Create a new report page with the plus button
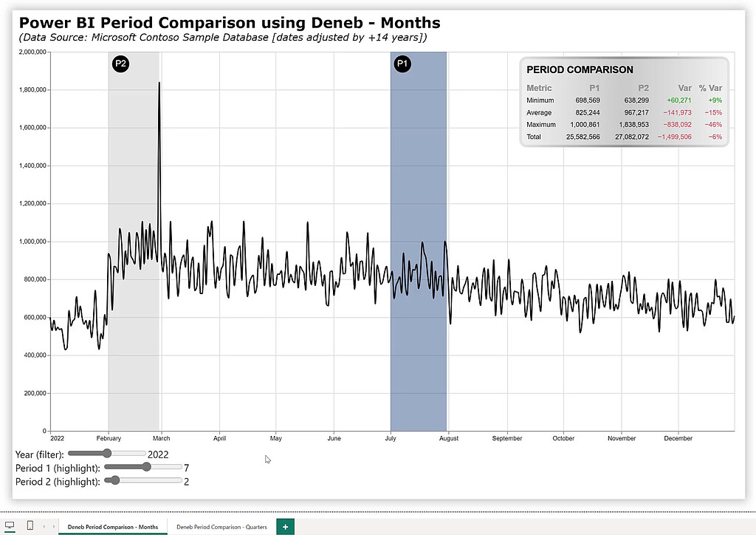This screenshot has height=535, width=756. coord(285,526)
